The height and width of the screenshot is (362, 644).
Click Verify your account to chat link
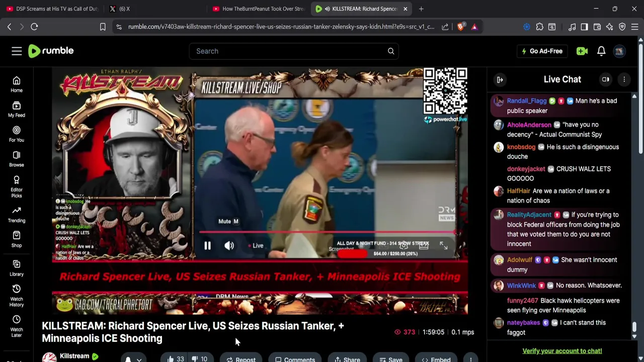562,351
